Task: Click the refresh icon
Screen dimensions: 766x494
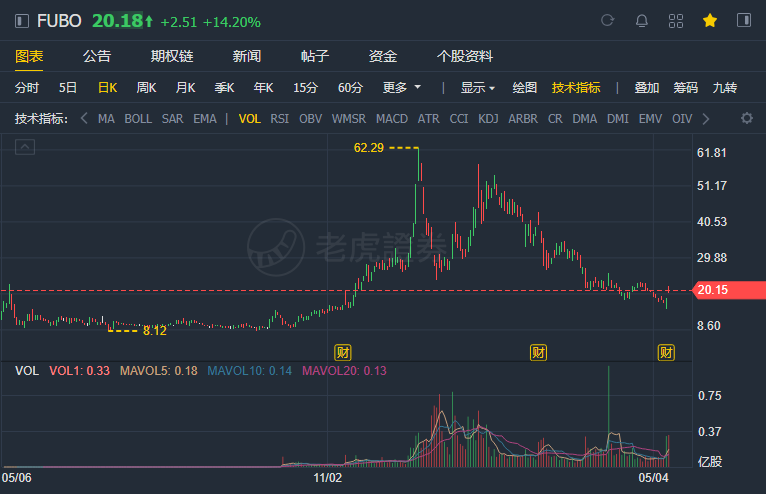Action: (607, 21)
